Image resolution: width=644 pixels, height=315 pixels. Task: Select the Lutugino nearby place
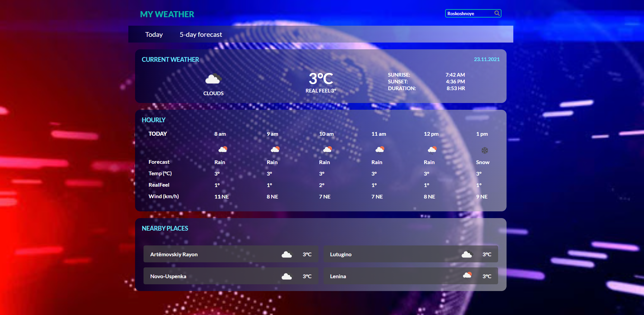click(341, 255)
